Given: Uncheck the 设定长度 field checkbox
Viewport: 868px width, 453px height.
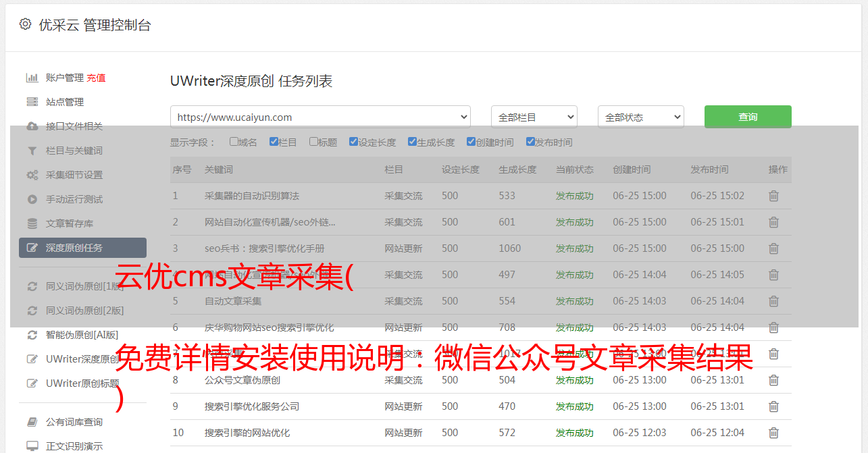Looking at the screenshot, I should 353,142.
